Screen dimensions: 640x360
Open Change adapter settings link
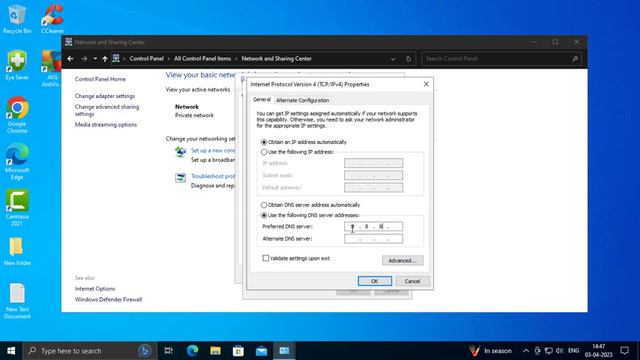[105, 96]
